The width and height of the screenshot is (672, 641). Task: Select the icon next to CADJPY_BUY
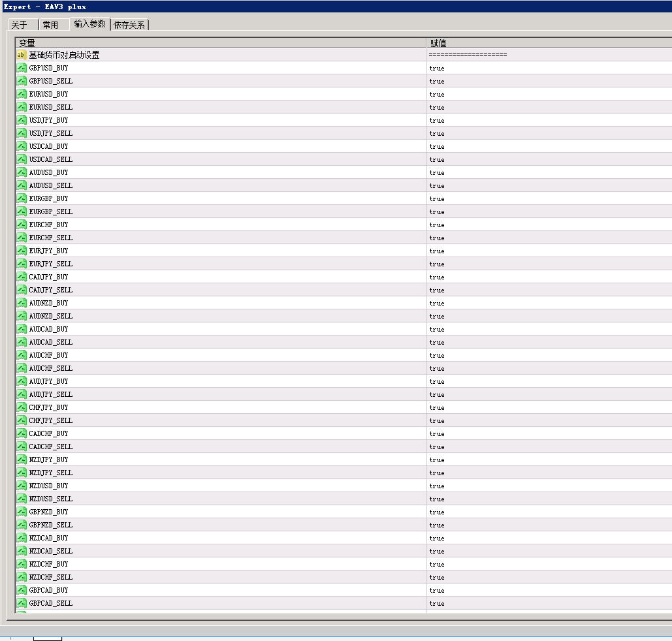click(22, 277)
